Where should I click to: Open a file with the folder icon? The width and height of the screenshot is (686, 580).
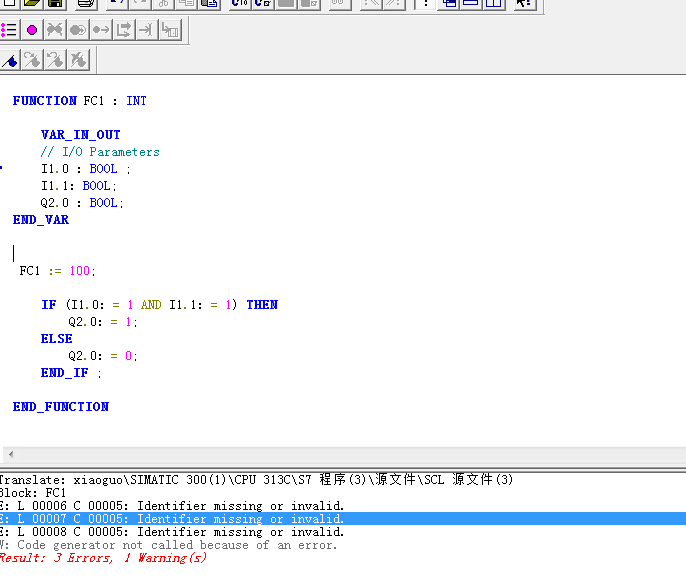(32, 3)
